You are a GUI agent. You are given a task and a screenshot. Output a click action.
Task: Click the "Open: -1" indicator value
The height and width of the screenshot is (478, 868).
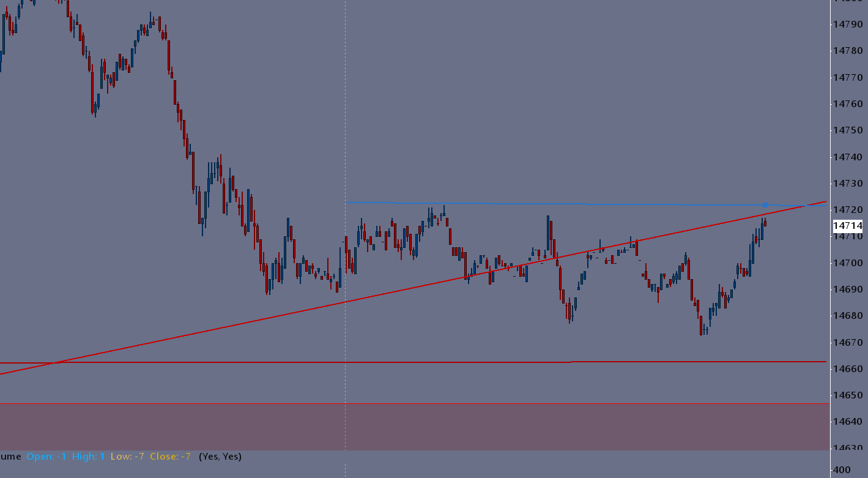click(46, 457)
